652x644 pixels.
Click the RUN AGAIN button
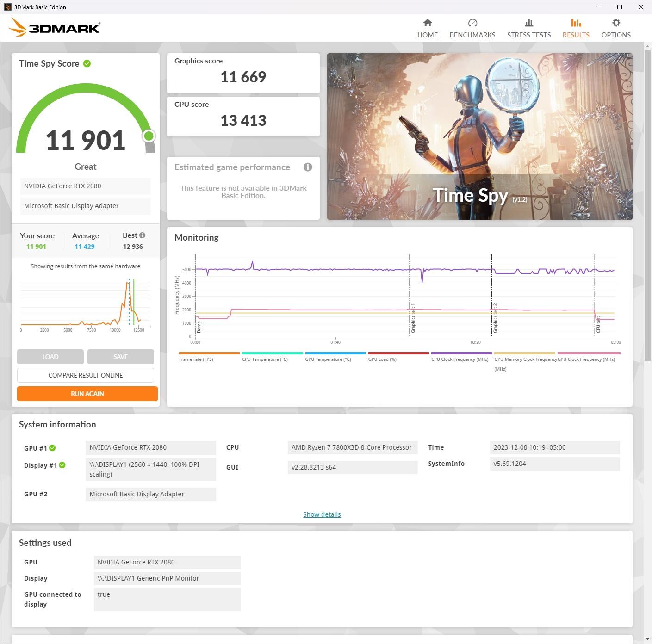pos(87,393)
